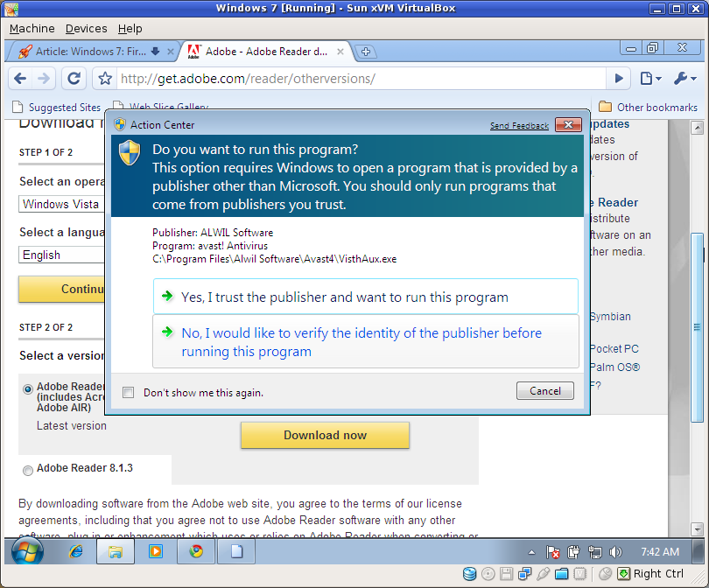Image resolution: width=709 pixels, height=588 pixels.
Task: Select the latest Adobe Reader version radio button
Action: click(x=27, y=388)
